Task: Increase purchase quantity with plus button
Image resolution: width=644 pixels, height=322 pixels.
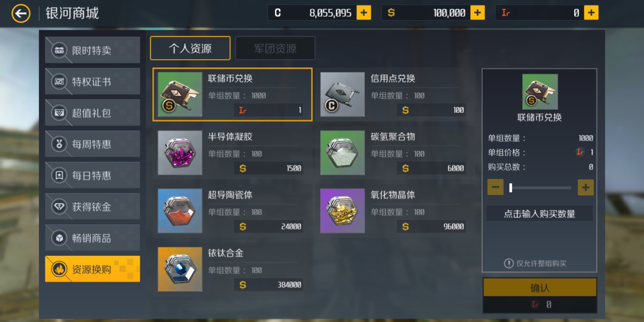Action: pyautogui.click(x=586, y=187)
